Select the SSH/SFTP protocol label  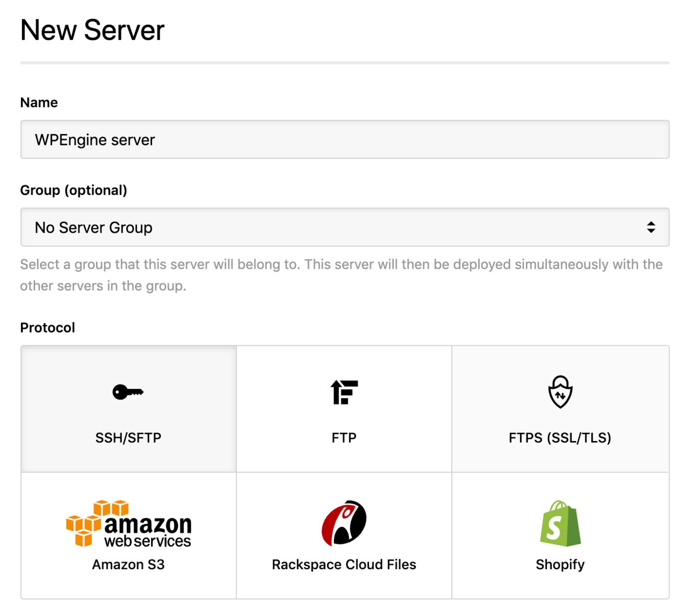click(128, 438)
